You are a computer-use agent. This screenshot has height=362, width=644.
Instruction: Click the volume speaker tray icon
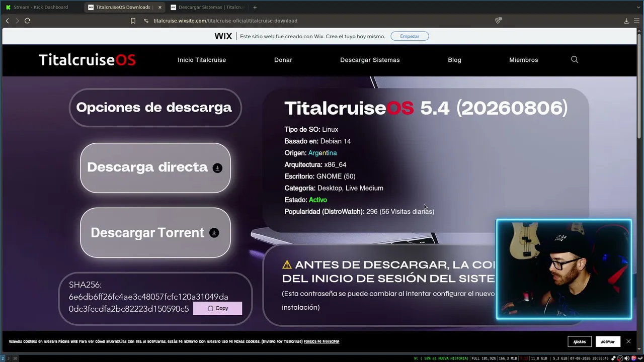627,358
